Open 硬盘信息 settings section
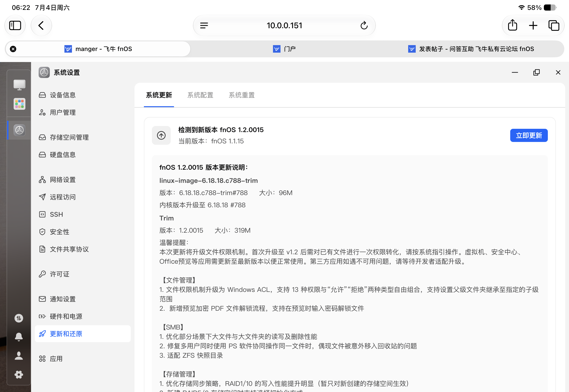 click(83, 155)
